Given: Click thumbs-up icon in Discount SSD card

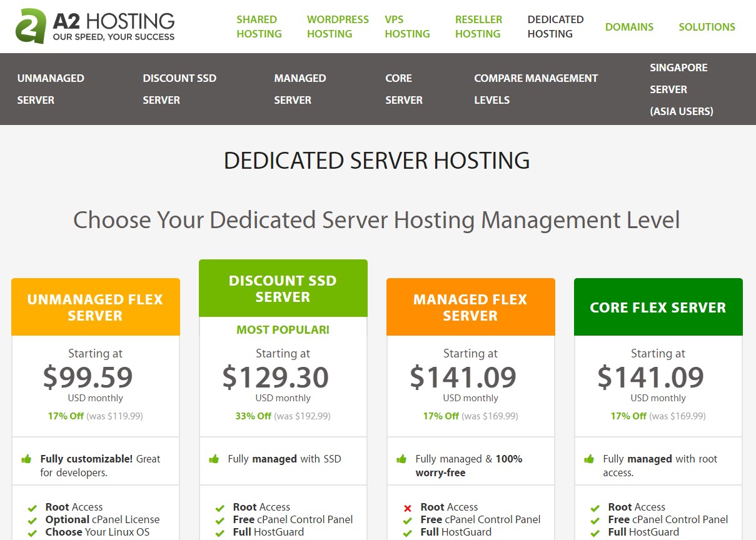Looking at the screenshot, I should click(x=214, y=459).
